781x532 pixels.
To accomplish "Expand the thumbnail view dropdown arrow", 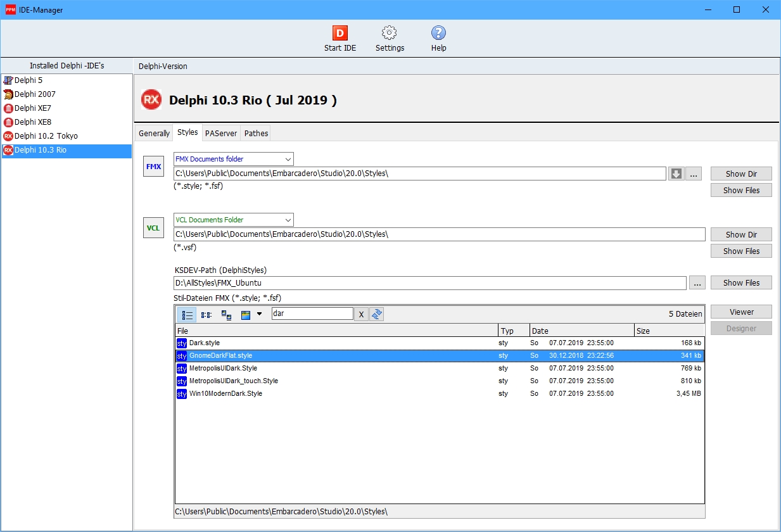I will (x=259, y=314).
